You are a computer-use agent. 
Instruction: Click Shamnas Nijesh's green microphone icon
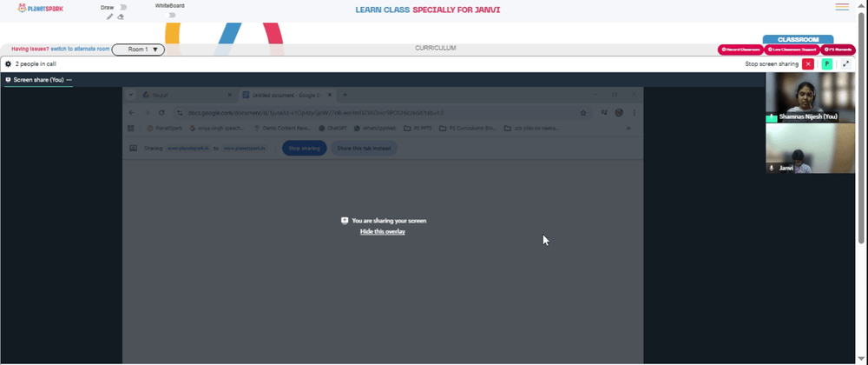coord(772,117)
